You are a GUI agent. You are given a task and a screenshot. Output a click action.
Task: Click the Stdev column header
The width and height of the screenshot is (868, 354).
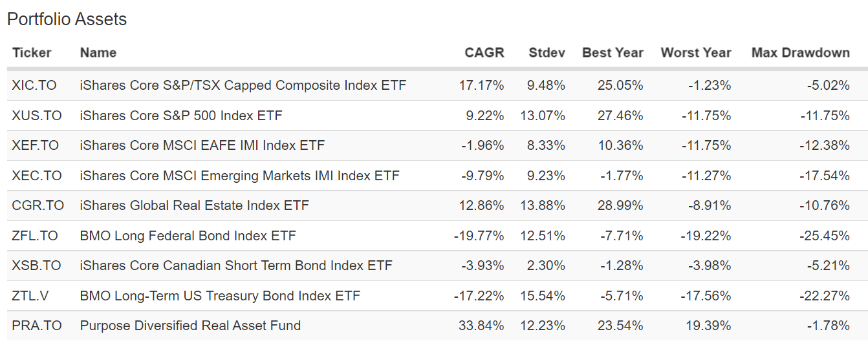tap(547, 53)
